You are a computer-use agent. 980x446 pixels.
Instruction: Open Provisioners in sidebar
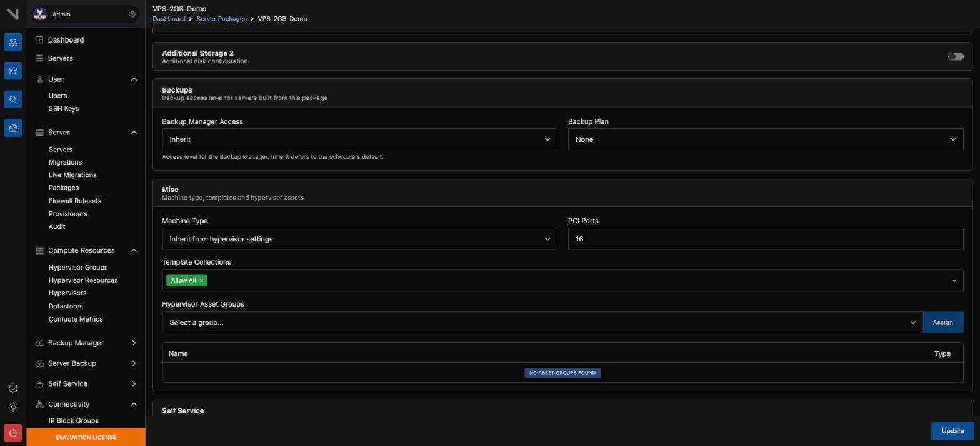(68, 214)
